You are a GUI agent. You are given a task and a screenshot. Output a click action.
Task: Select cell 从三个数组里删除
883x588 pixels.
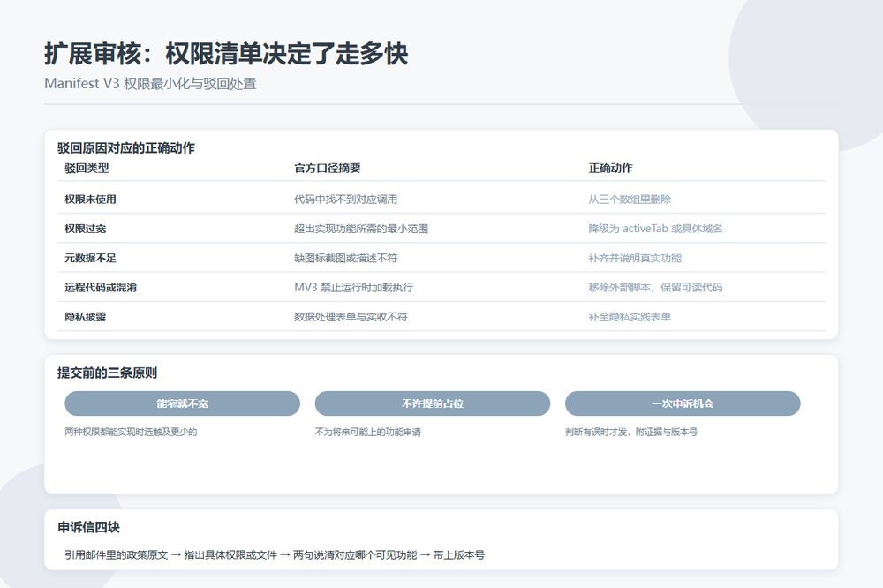pos(630,200)
